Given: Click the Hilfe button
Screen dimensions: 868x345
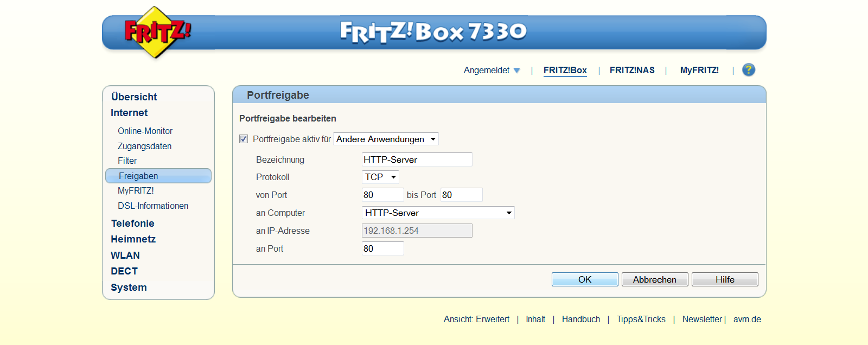Looking at the screenshot, I should [x=725, y=280].
